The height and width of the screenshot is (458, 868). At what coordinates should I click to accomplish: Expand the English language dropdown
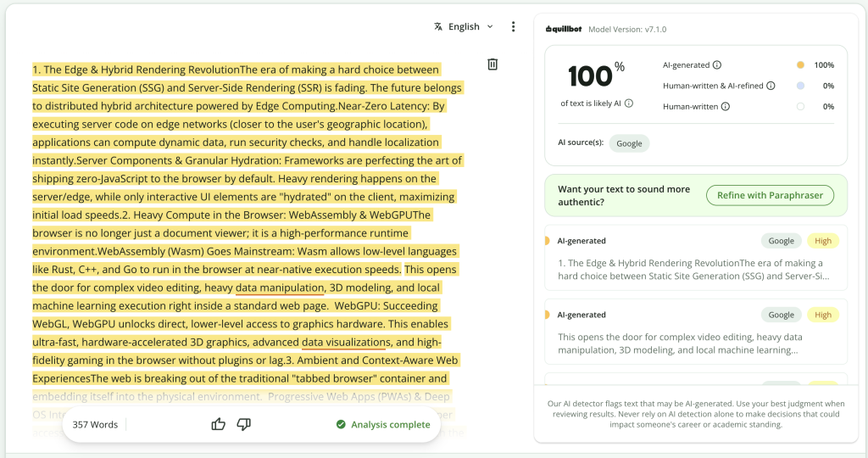(x=464, y=26)
